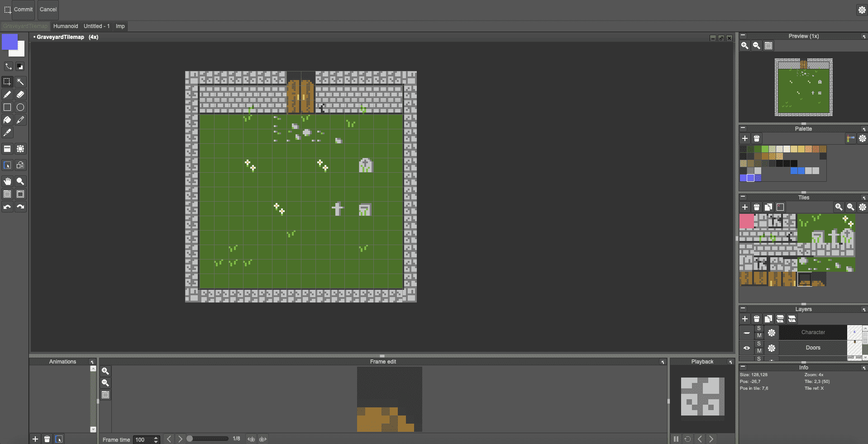The height and width of the screenshot is (444, 868).
Task: Switch to the Hand pan tool
Action: (7, 181)
